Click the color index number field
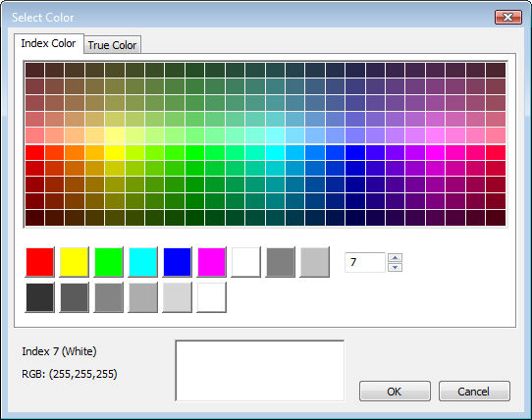This screenshot has width=532, height=420. tap(365, 262)
